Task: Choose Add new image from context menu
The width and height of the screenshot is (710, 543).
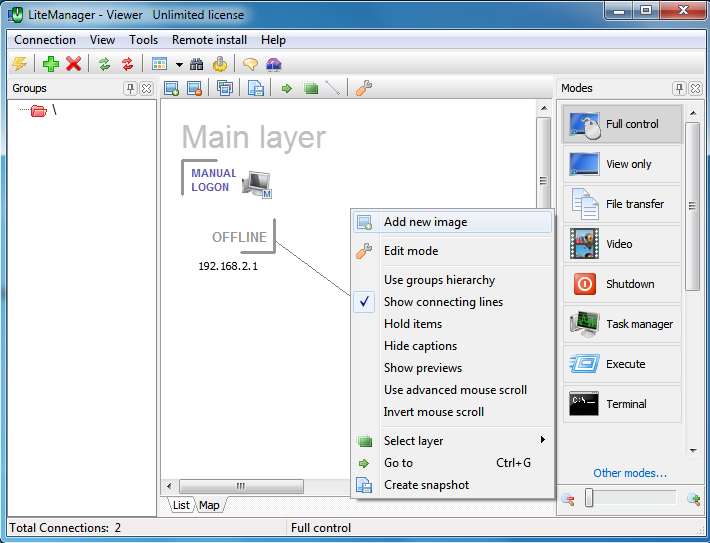Action: click(452, 222)
